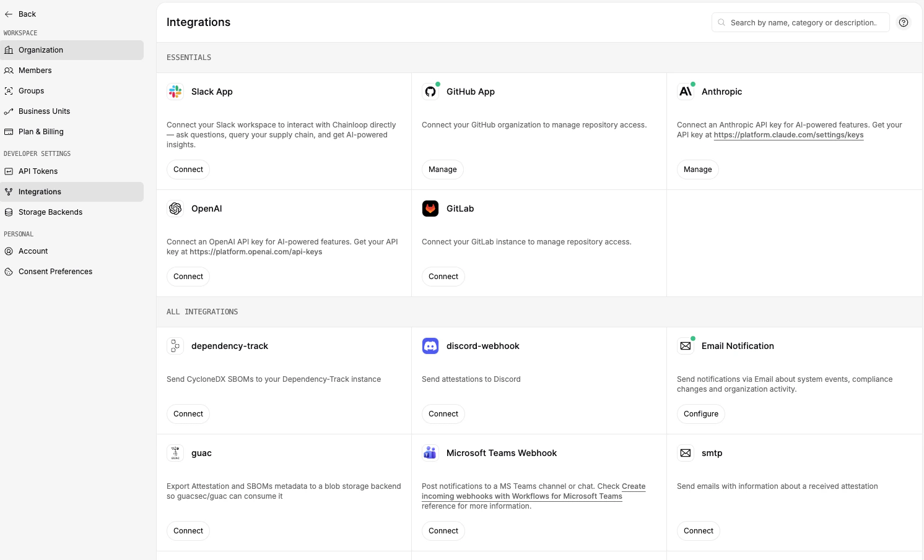Viewport: 924px width, 560px height.
Task: Click the ESSENTIALS section header
Action: 189,58
